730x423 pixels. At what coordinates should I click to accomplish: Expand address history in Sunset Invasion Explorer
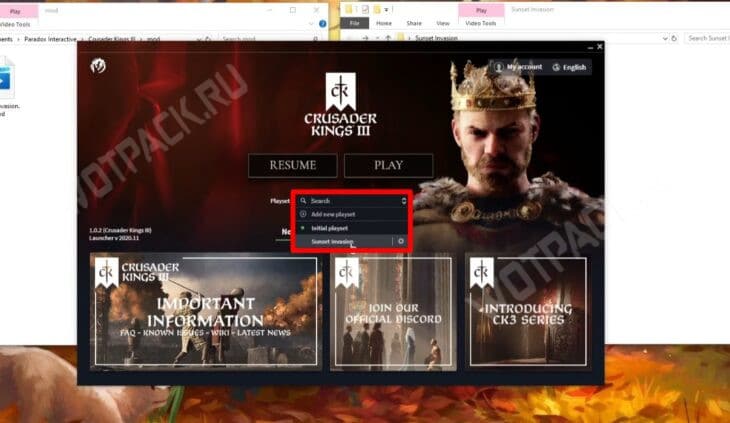pos(665,38)
